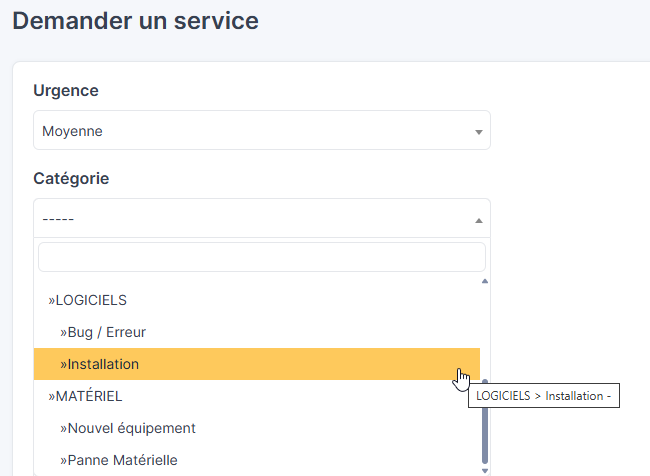
Task: Click the arrow icon of Urgence field
Action: (478, 132)
